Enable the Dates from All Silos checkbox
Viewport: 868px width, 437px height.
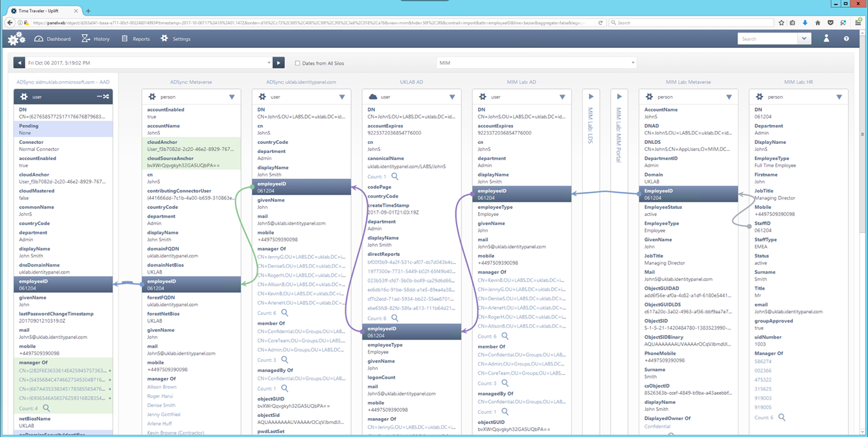click(x=297, y=63)
